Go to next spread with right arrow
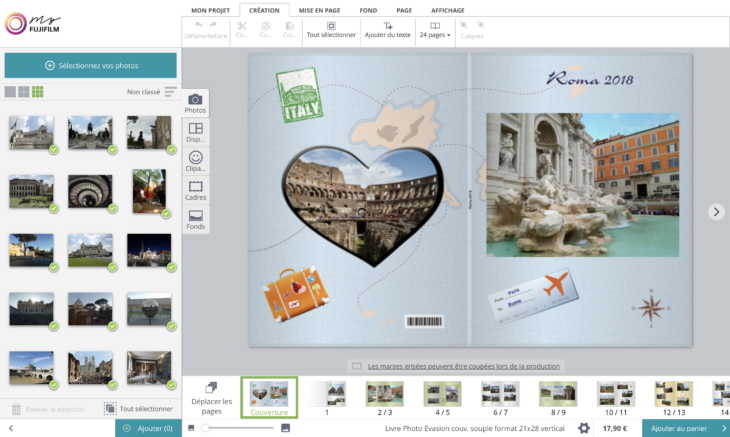Viewport: 730px width, 437px height. tap(716, 211)
